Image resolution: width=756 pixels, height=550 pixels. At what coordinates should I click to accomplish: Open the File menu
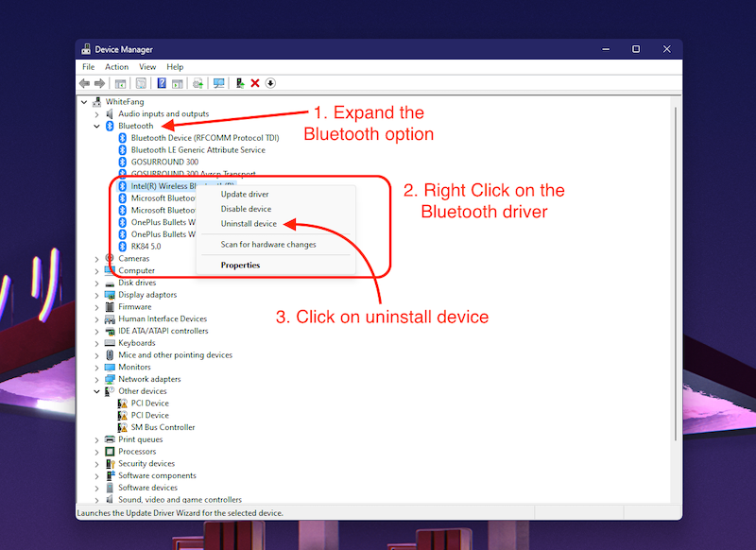pyautogui.click(x=88, y=67)
